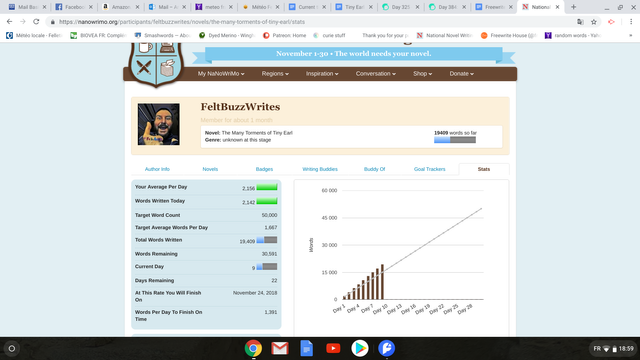The width and height of the screenshot is (640, 360).
Task: Click the FeltBuzzWrites profile name
Action: pos(240,107)
